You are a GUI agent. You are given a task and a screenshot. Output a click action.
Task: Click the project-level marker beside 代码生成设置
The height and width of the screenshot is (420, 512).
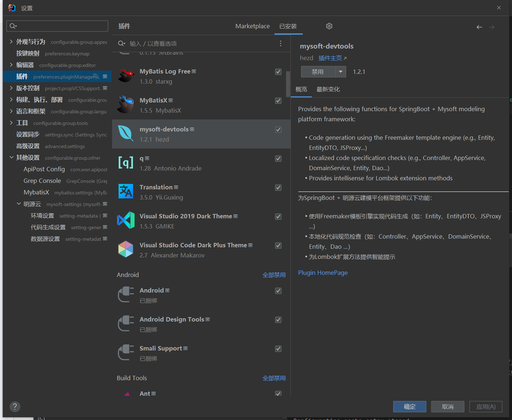click(x=105, y=227)
